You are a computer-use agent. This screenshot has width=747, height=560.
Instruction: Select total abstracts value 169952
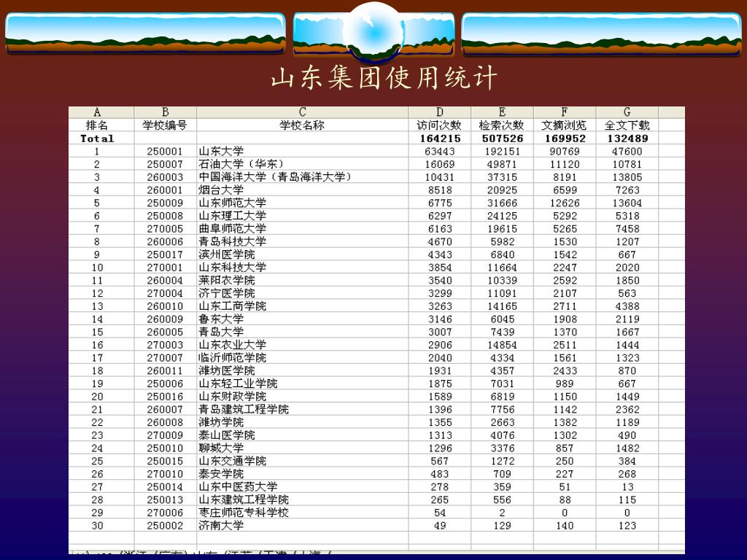565,139
